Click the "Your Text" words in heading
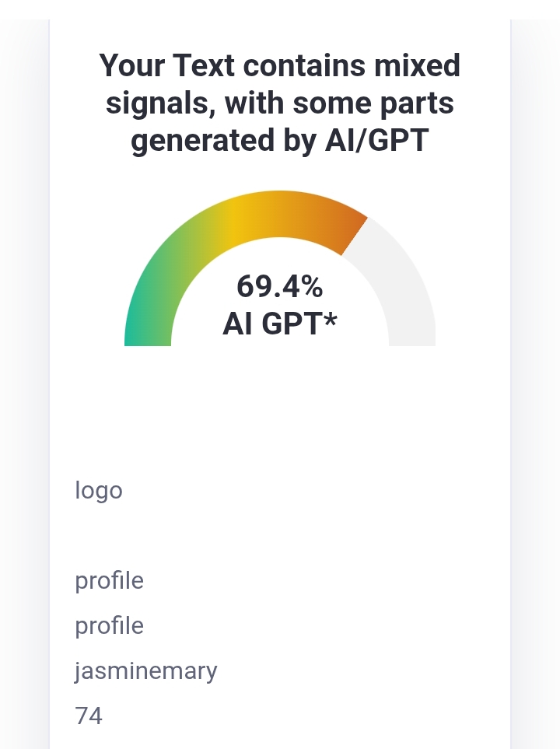Screen dimensions: 560x749 [166, 65]
